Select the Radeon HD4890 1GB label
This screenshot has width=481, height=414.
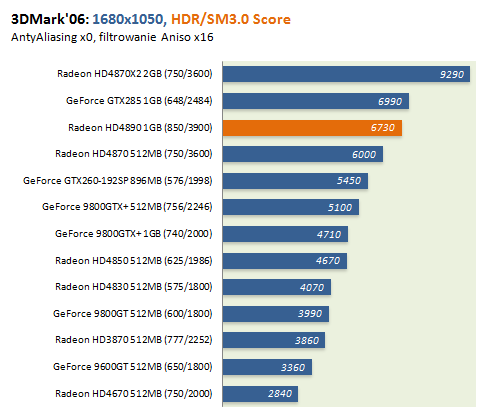coord(140,128)
